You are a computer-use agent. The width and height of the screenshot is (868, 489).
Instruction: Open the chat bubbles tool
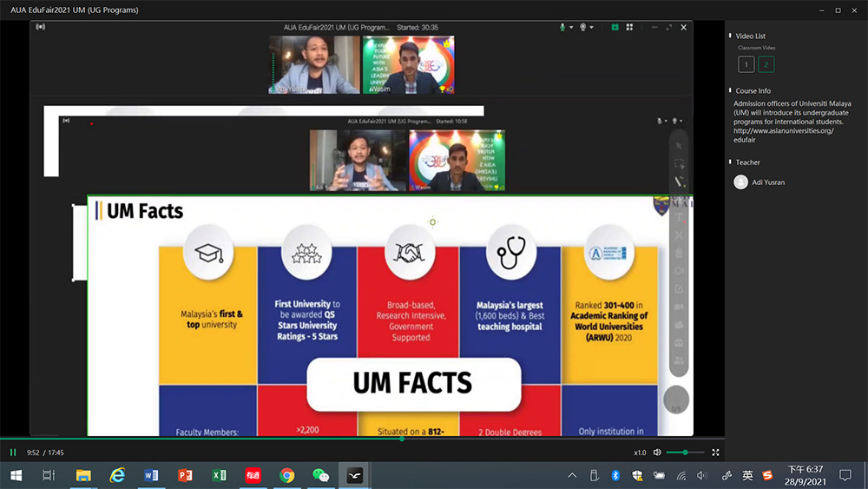click(x=680, y=307)
